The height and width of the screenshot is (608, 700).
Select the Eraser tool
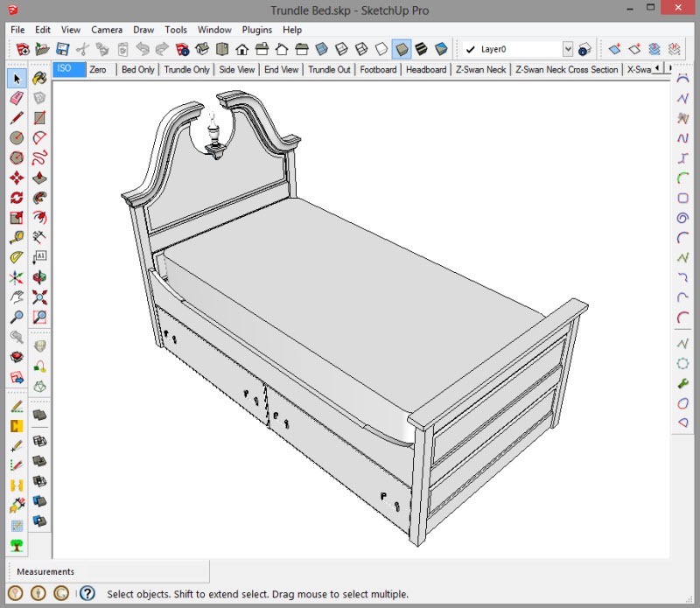pos(17,99)
